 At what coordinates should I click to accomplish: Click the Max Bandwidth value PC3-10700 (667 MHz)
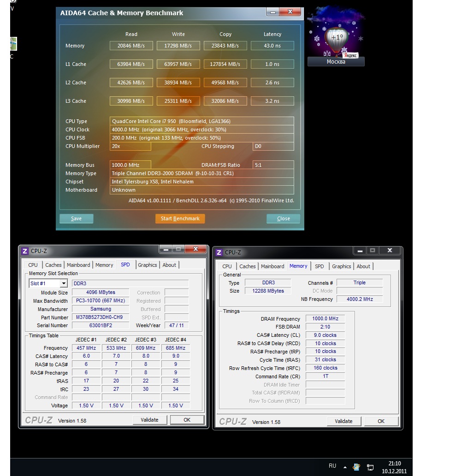[101, 300]
